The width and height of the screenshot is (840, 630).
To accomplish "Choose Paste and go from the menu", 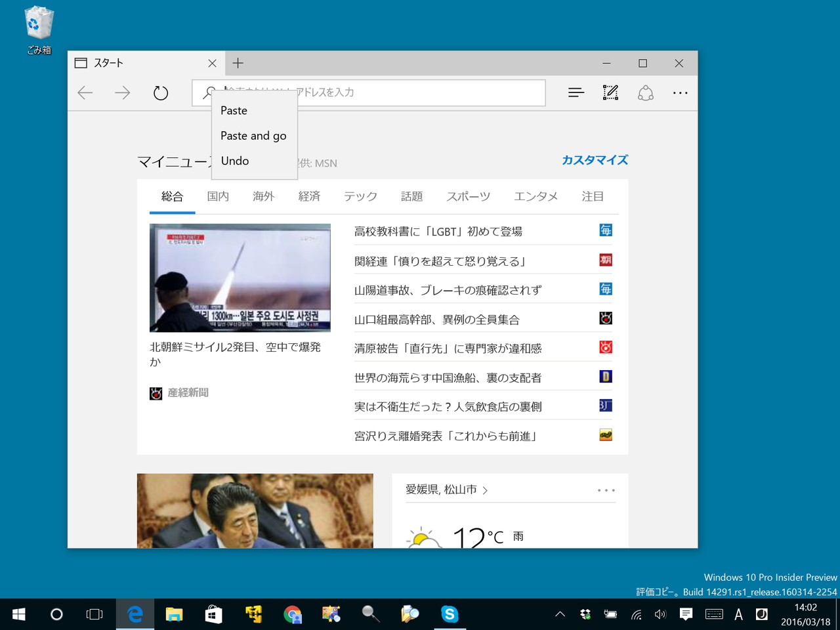I will tap(253, 135).
